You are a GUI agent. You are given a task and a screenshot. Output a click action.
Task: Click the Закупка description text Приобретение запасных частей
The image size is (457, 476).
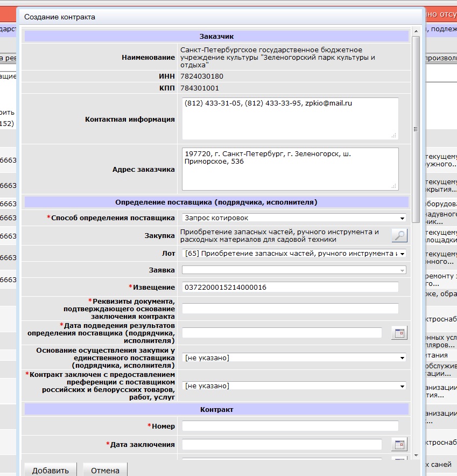279,235
